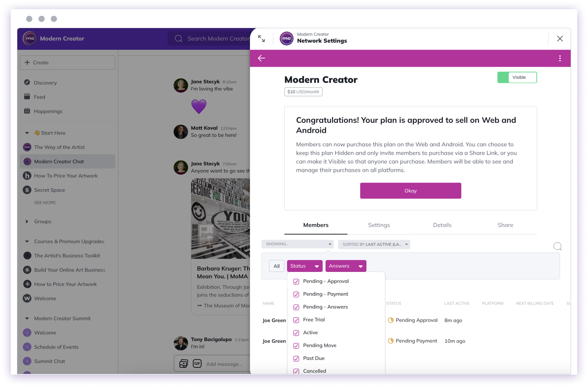Open the Discovery compass icon in sidebar
The image size is (588, 387).
[x=27, y=82]
